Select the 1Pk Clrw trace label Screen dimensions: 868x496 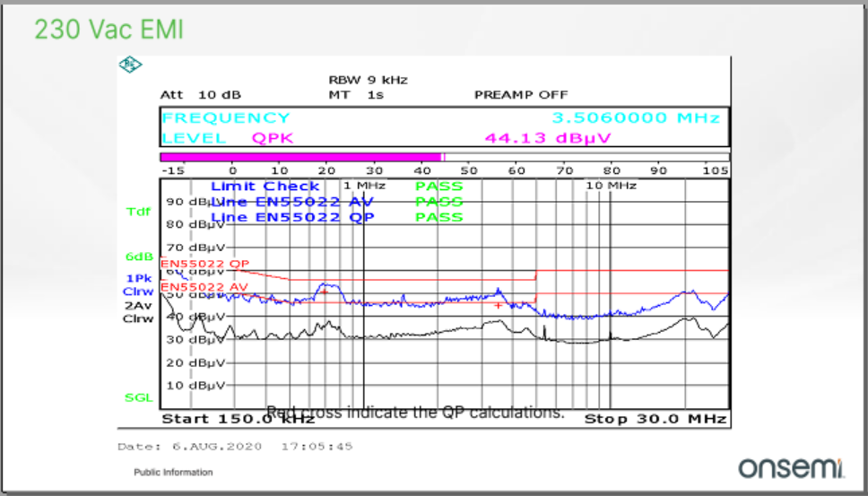138,284
